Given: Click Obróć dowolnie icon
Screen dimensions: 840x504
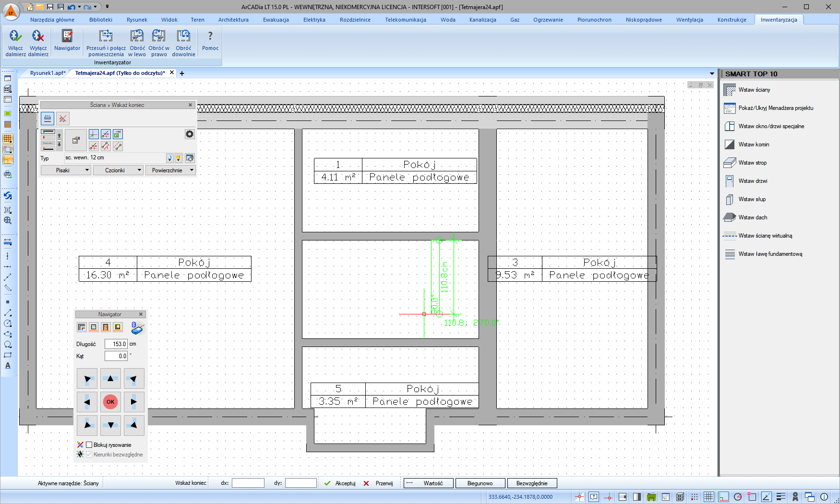Looking at the screenshot, I should 183,36.
